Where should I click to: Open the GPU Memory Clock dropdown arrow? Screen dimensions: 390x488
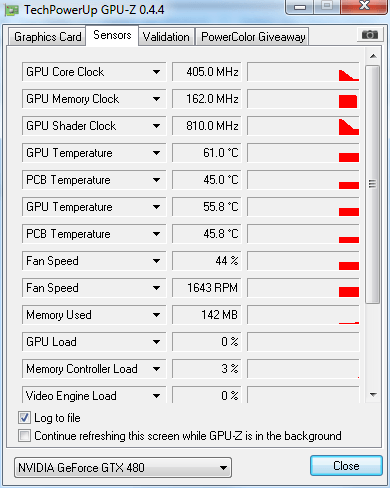(x=156, y=99)
